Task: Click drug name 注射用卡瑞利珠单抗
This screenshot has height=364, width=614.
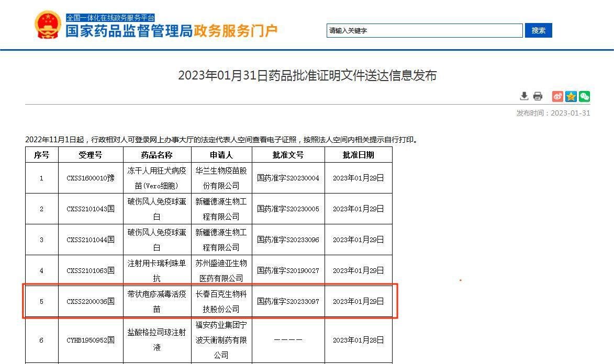Action: point(157,271)
